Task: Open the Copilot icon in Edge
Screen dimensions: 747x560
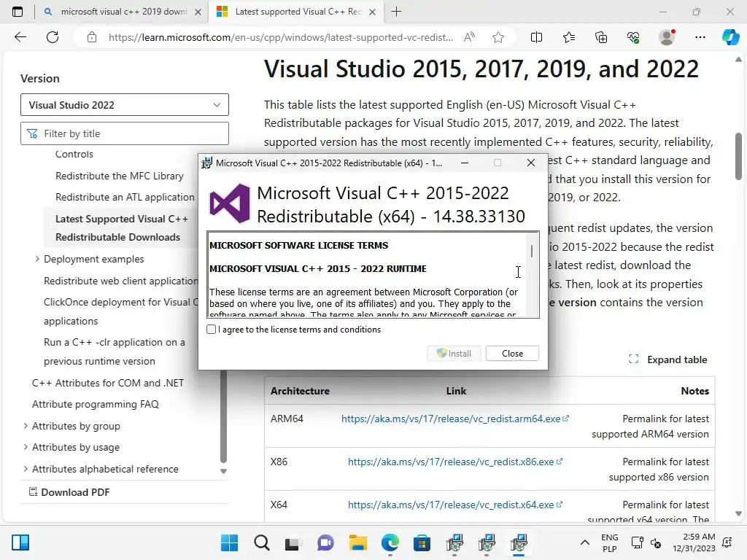Action: [x=730, y=37]
